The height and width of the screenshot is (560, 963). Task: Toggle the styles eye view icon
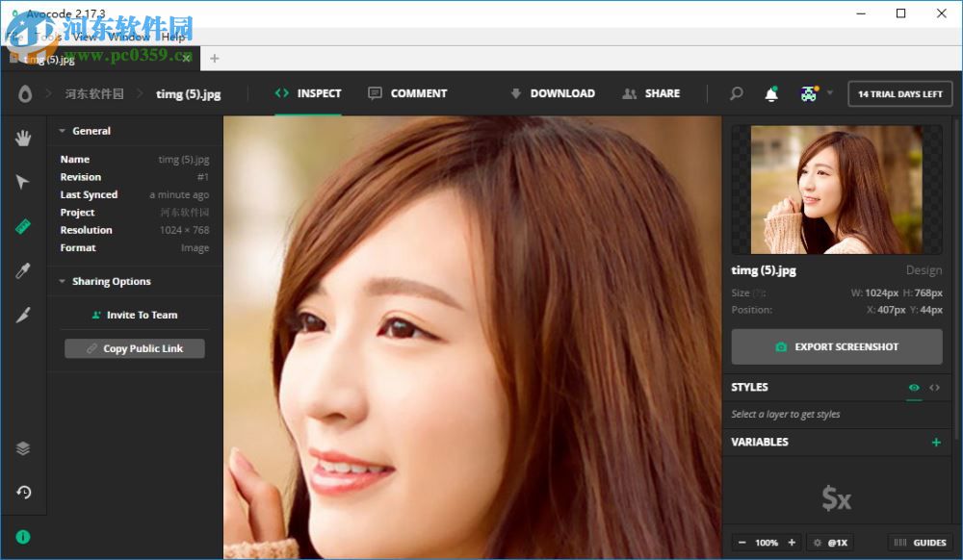coord(914,387)
